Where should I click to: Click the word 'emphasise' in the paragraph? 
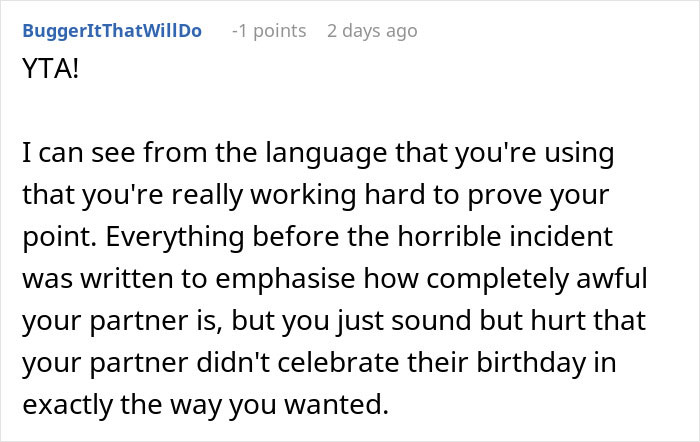(x=285, y=279)
